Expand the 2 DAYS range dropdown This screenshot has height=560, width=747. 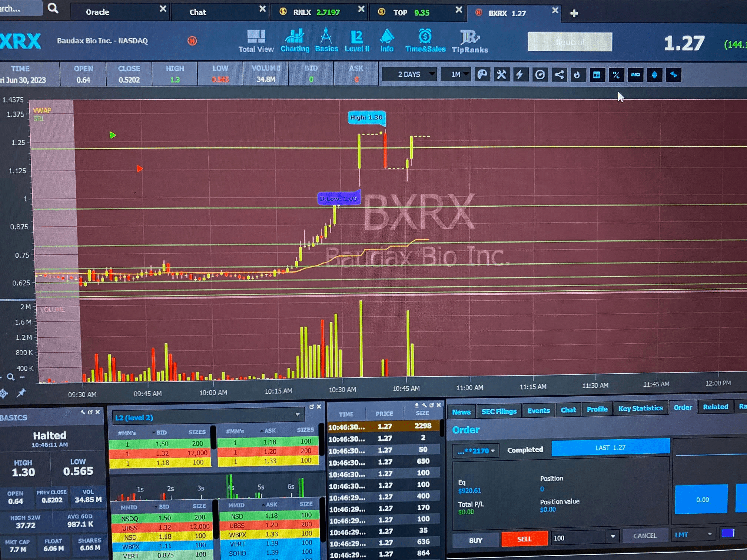pos(409,74)
